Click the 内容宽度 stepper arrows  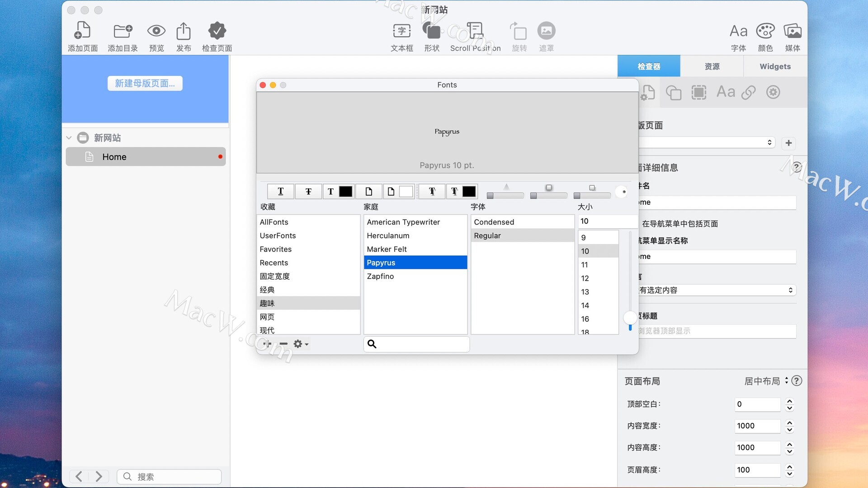tap(790, 426)
